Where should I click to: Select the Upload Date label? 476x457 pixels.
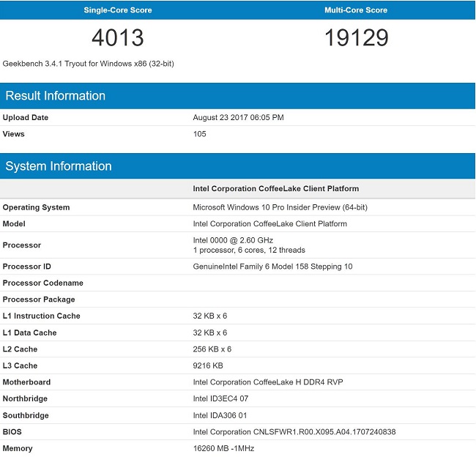[x=26, y=117]
